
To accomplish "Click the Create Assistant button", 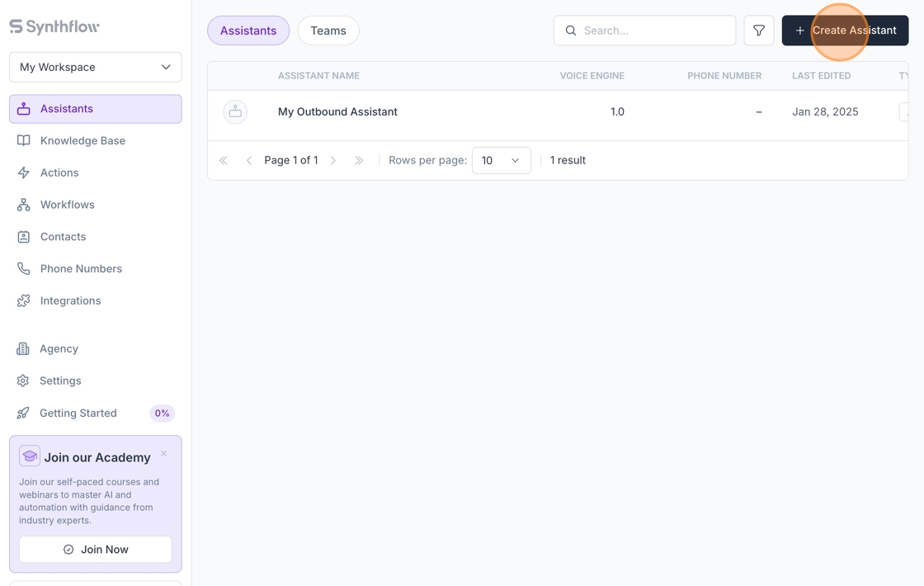I will (x=845, y=31).
